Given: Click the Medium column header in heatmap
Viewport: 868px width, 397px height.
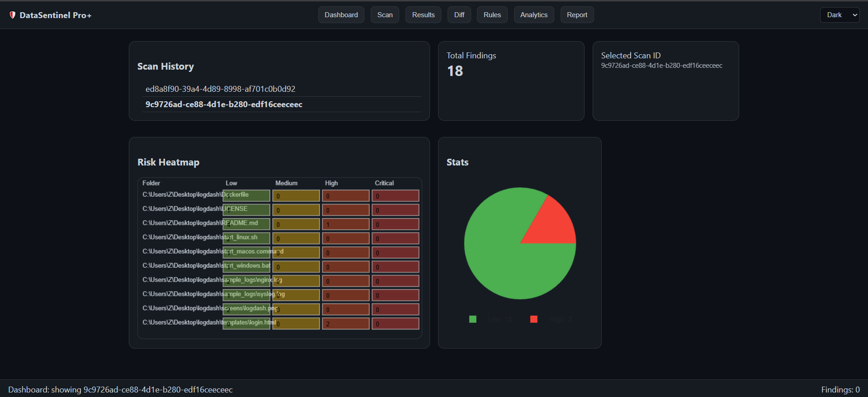Looking at the screenshot, I should click(287, 183).
